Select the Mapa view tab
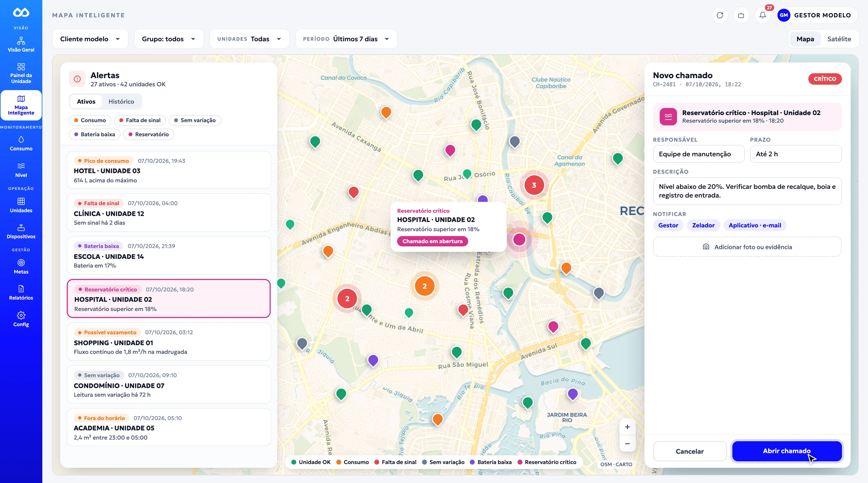 click(x=805, y=39)
